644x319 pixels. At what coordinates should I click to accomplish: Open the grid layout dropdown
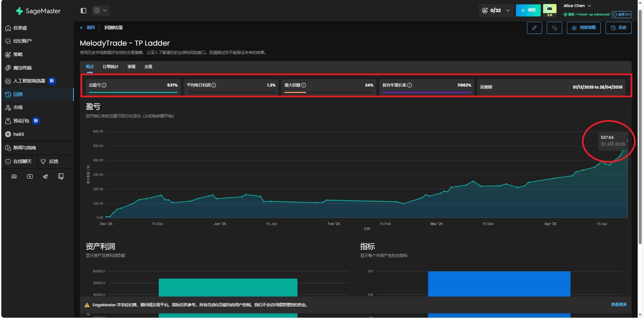tap(101, 11)
